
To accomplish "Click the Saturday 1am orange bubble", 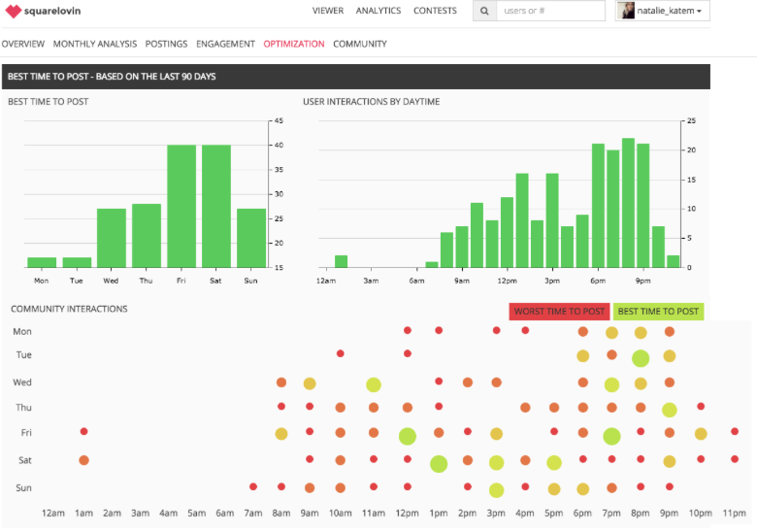I will (83, 460).
